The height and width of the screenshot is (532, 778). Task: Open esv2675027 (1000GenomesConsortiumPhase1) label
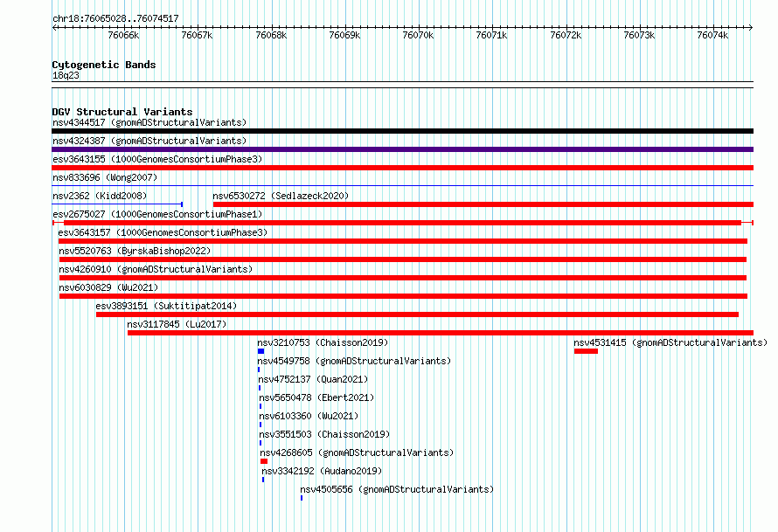tap(157, 214)
